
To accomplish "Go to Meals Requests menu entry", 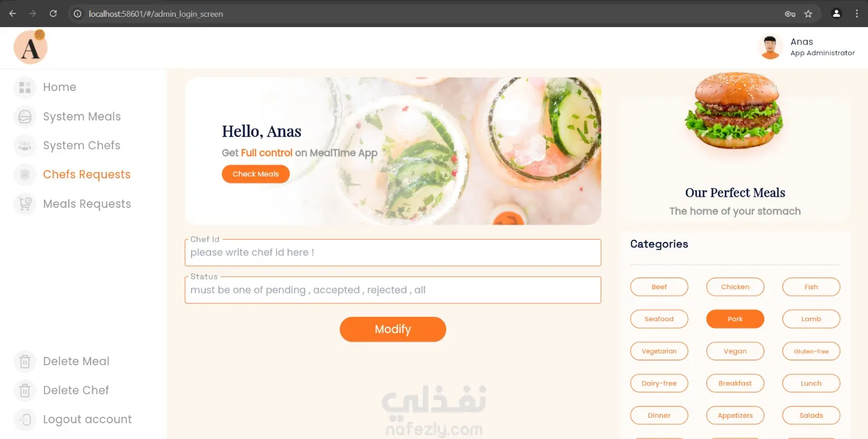I will pyautogui.click(x=87, y=204).
